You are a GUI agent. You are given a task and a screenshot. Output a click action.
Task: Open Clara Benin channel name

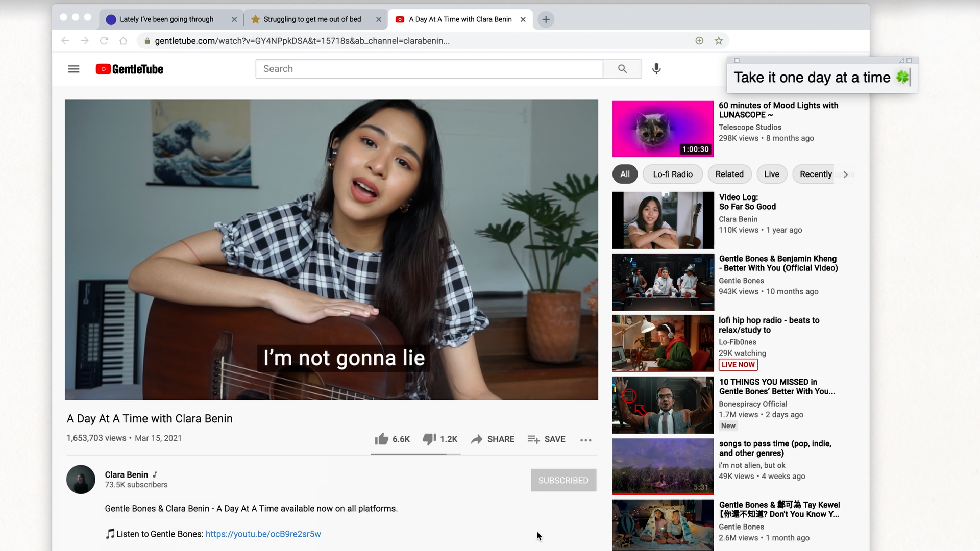pyautogui.click(x=126, y=474)
